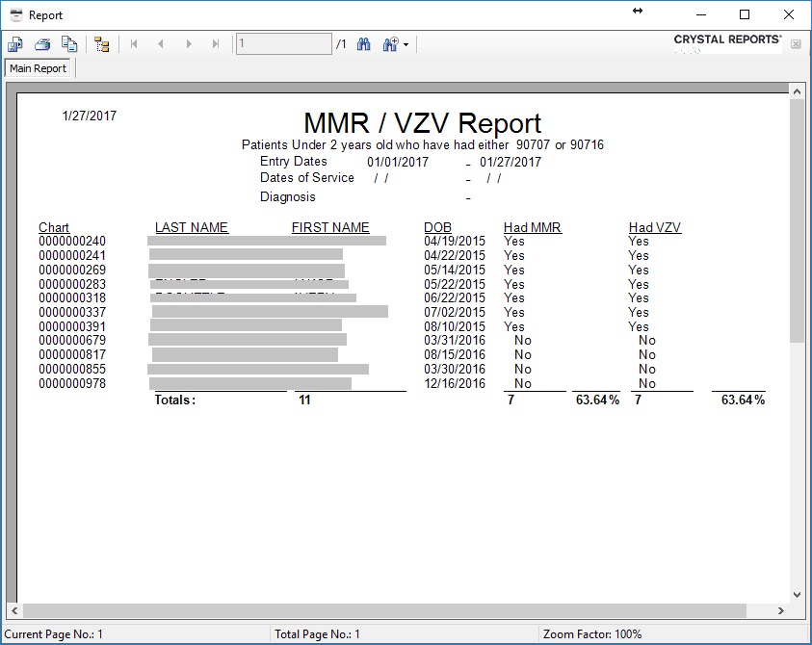The width and height of the screenshot is (812, 645).
Task: Click chart number 0000000269
Action: click(x=72, y=271)
